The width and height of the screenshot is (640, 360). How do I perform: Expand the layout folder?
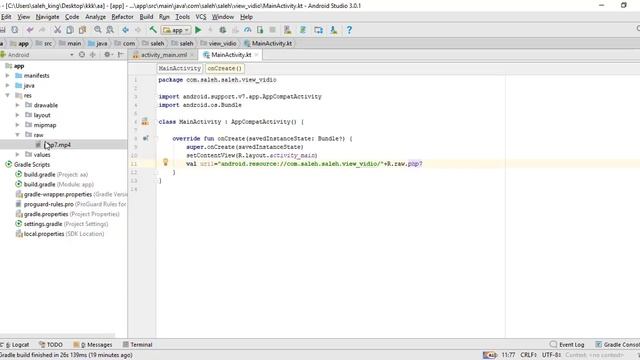pyautogui.click(x=18, y=115)
